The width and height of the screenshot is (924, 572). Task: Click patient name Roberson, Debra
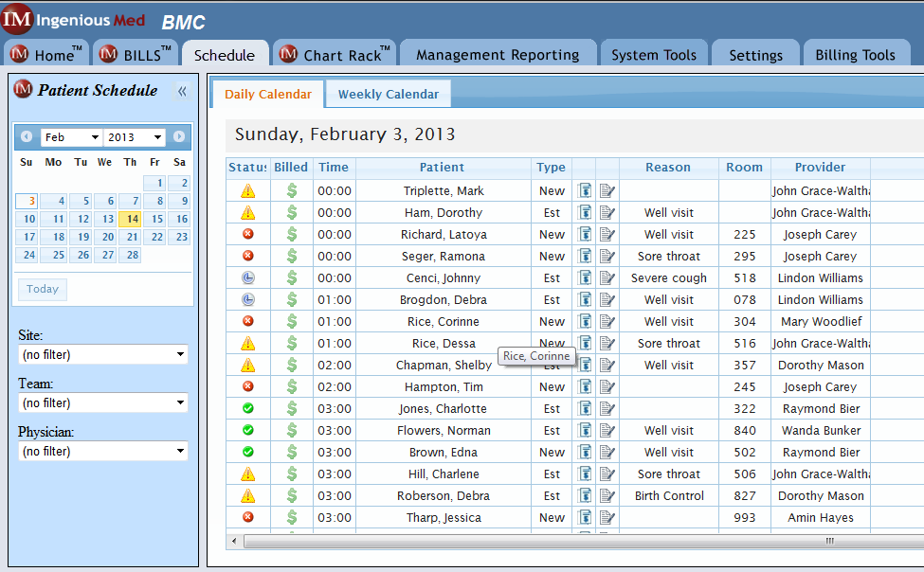(444, 496)
